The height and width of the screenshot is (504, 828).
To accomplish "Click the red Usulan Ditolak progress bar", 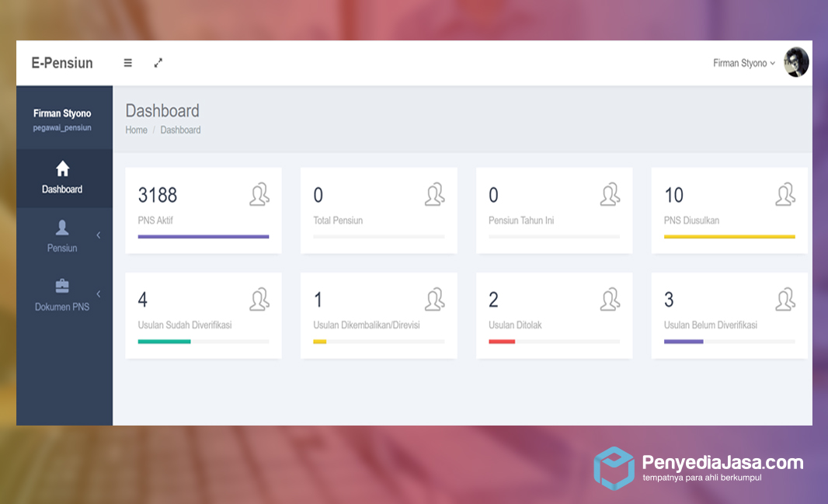I will click(x=502, y=342).
